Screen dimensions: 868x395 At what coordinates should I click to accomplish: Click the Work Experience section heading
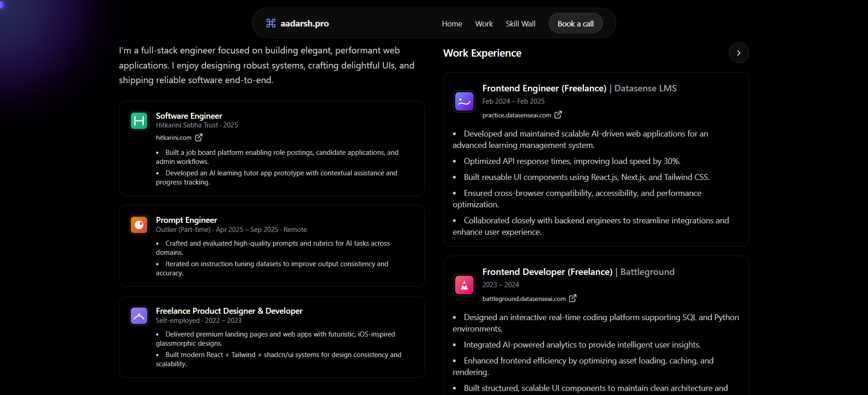(482, 53)
